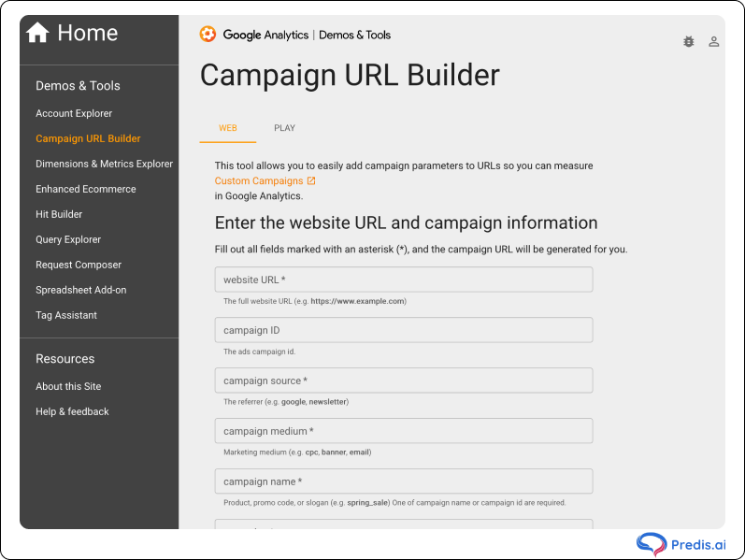
Task: Follow the Custom Campaigns link
Action: 259,180
